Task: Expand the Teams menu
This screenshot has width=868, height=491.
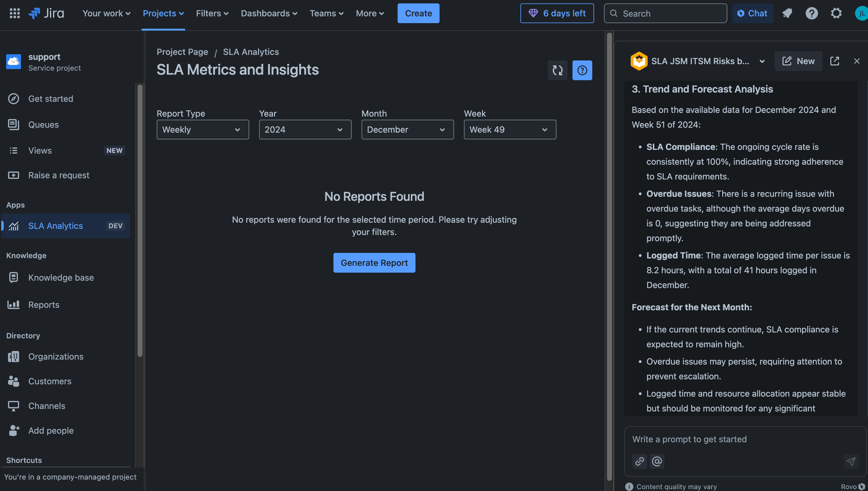Action: [x=326, y=13]
